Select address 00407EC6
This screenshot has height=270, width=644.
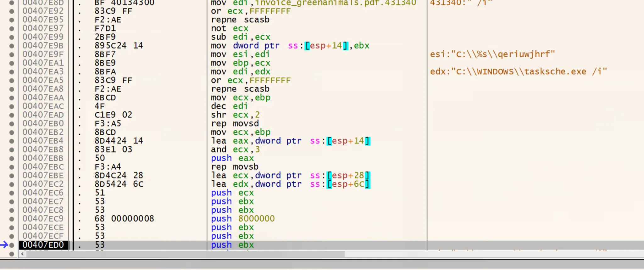tap(43, 193)
